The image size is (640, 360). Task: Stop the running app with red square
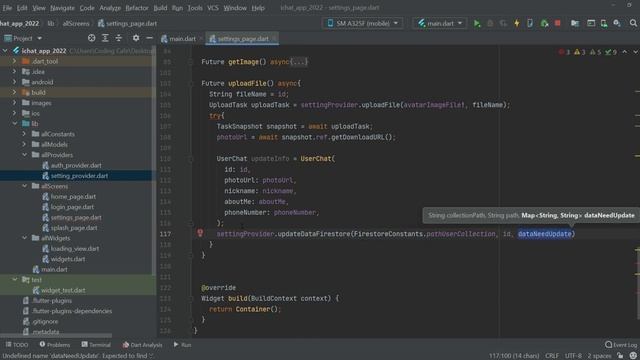click(x=558, y=23)
